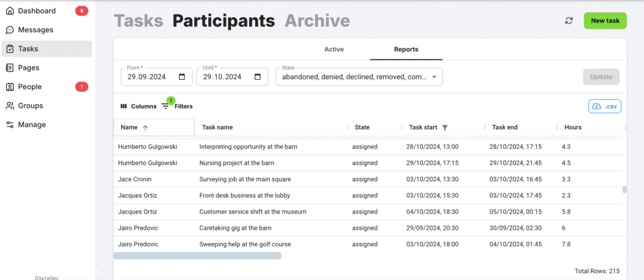The height and width of the screenshot is (280, 644).
Task: Select the Reports tab
Action: pyautogui.click(x=406, y=49)
